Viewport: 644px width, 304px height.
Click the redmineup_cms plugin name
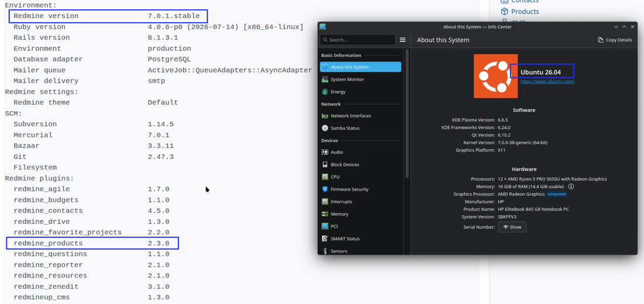tap(42, 297)
